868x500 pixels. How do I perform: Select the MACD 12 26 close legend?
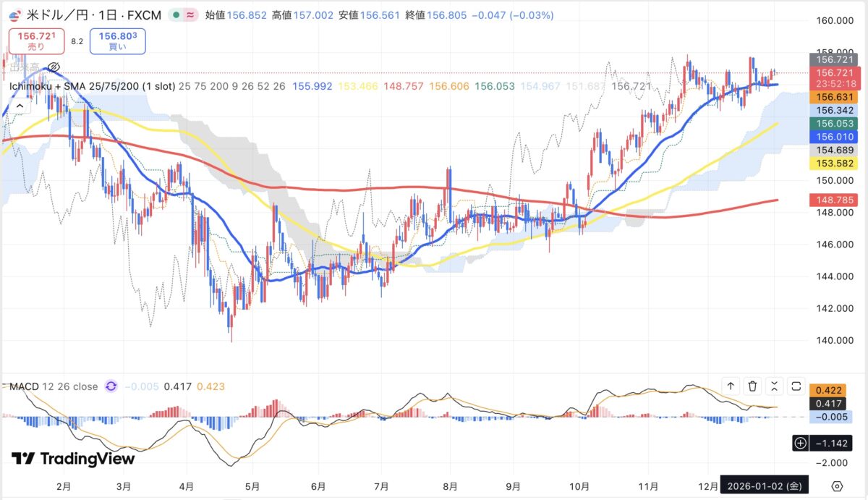click(x=54, y=386)
